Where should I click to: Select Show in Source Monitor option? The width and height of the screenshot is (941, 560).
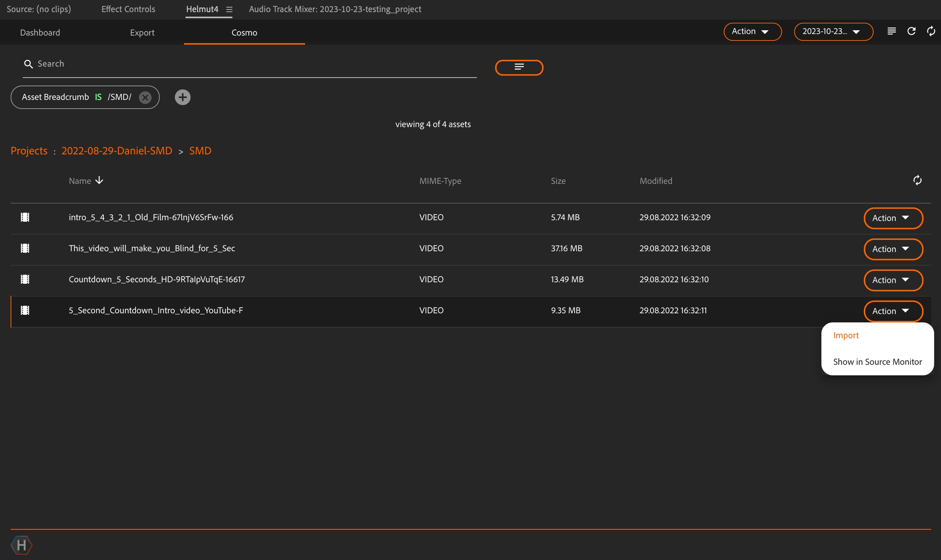coord(877,361)
